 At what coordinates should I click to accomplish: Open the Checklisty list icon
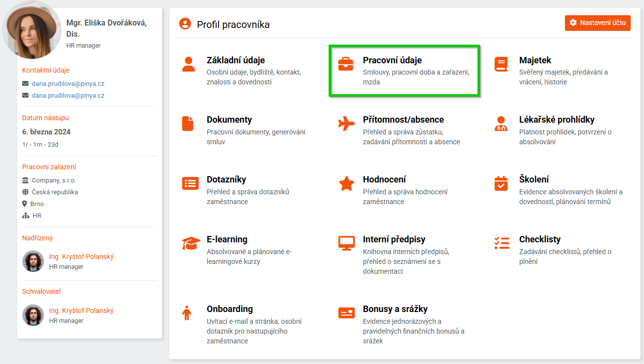(502, 243)
